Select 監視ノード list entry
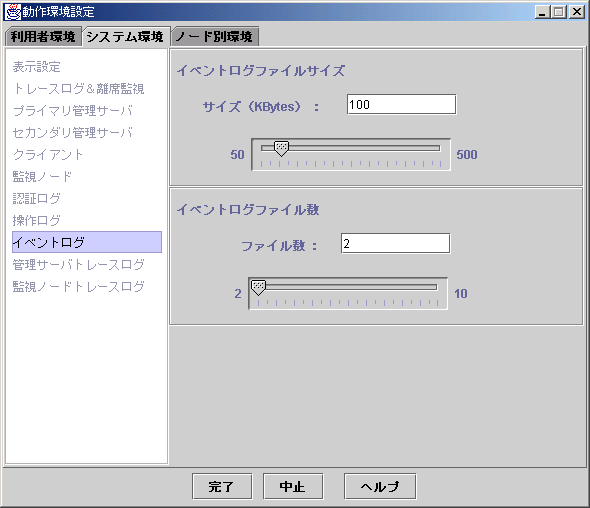Image resolution: width=590 pixels, height=508 pixels. pos(42,176)
